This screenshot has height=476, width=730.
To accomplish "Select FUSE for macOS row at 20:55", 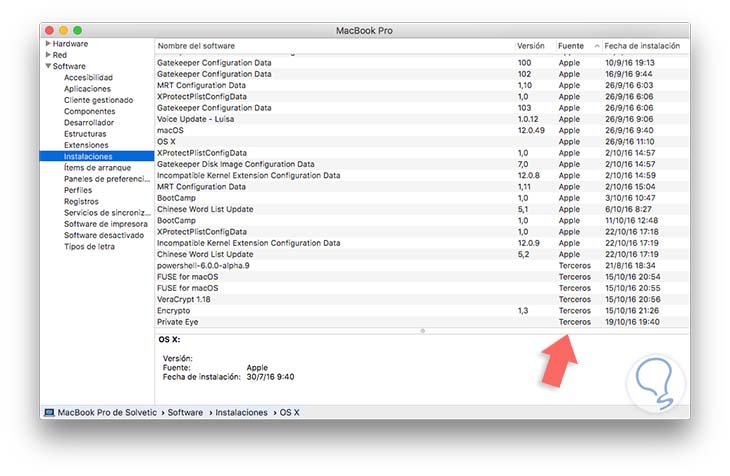I will pyautogui.click(x=422, y=288).
